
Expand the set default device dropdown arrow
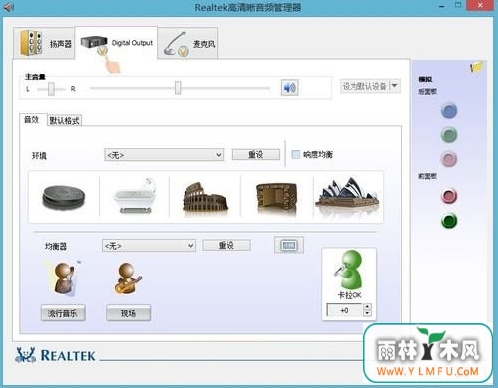[395, 86]
